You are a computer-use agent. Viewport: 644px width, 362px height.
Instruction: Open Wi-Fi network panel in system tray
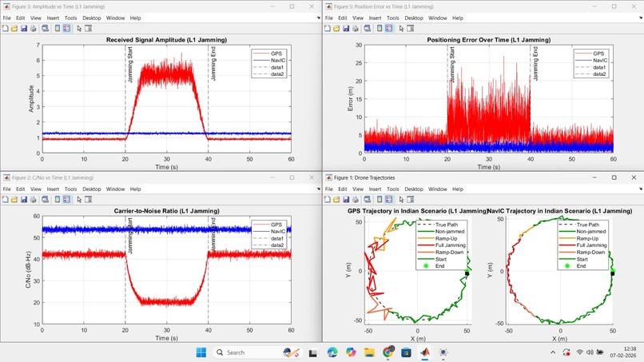579,352
